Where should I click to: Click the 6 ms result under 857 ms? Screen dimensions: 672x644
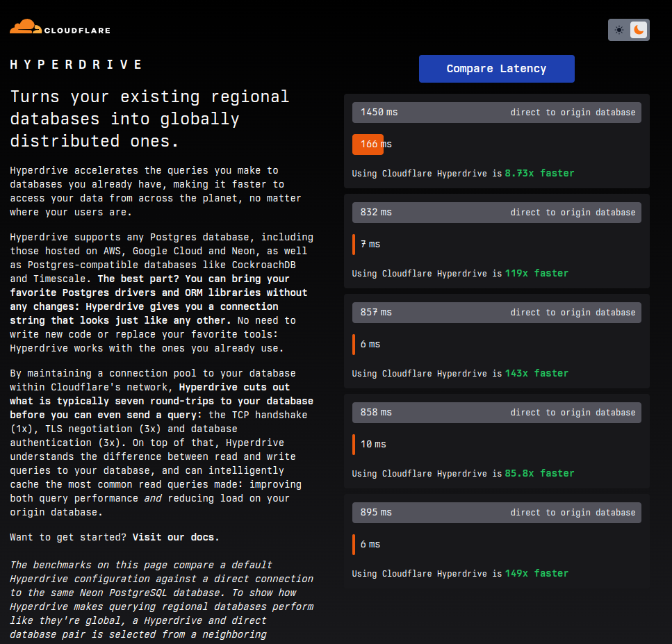pos(370,345)
